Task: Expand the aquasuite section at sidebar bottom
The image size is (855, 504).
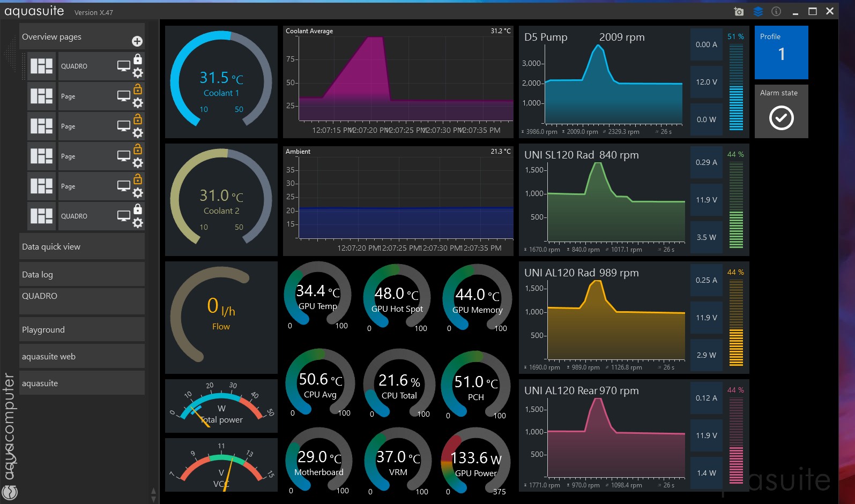Action: coord(82,383)
